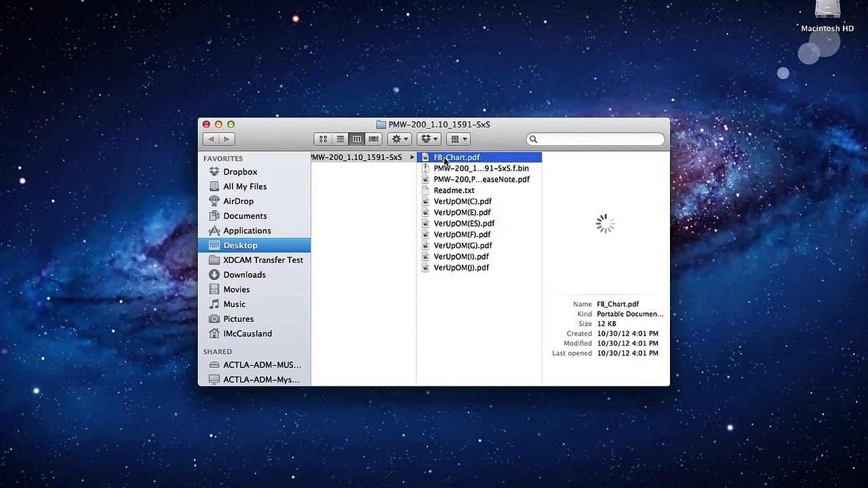Go to Downloads folder in sidebar
Image resolution: width=868 pixels, height=488 pixels.
[x=244, y=274]
